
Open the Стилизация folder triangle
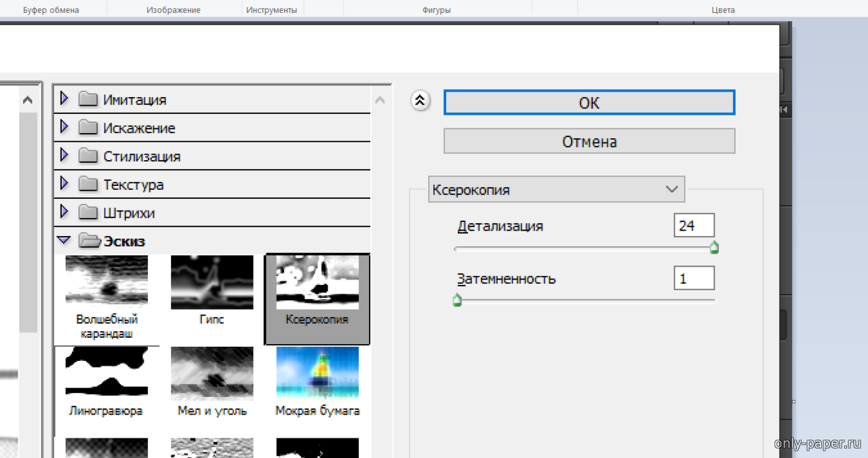[x=65, y=156]
